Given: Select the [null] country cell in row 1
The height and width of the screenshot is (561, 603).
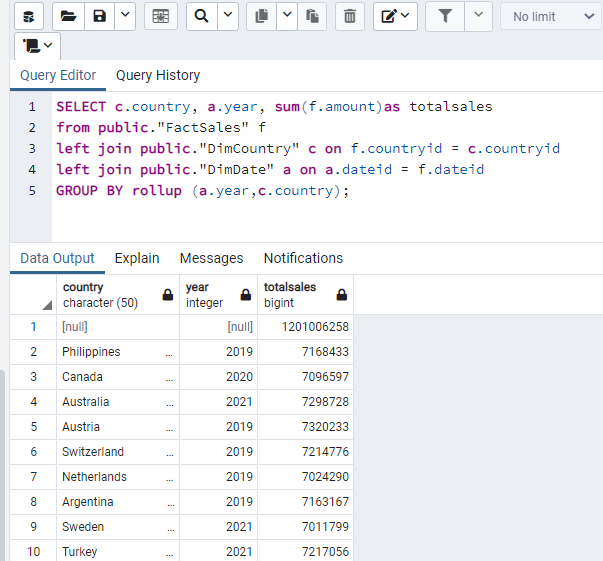Looking at the screenshot, I should (118, 327).
